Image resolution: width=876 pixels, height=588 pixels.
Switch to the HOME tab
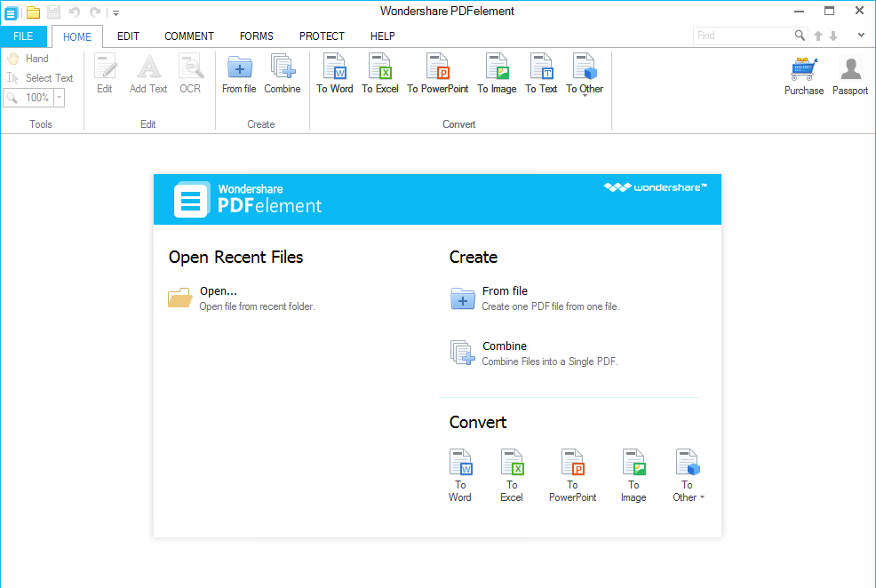pos(77,36)
